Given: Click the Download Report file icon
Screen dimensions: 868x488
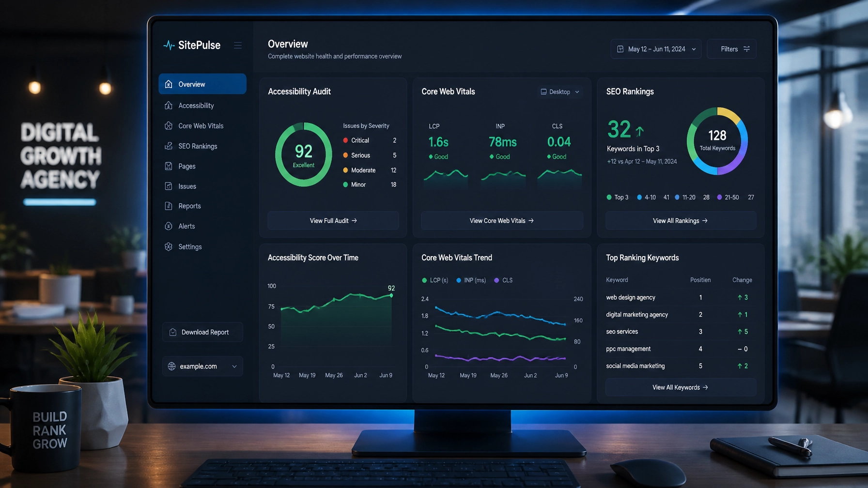Looking at the screenshot, I should click(173, 332).
